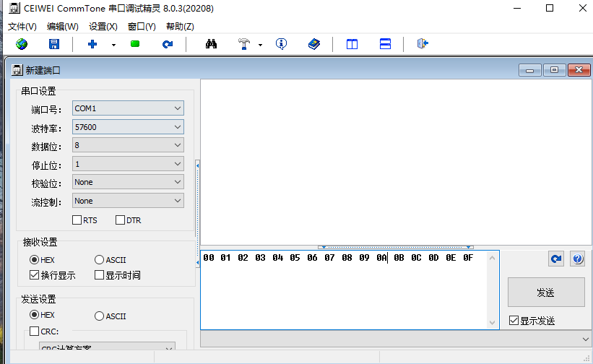
Task: Click the green rectangle toolbar icon
Action: point(135,44)
